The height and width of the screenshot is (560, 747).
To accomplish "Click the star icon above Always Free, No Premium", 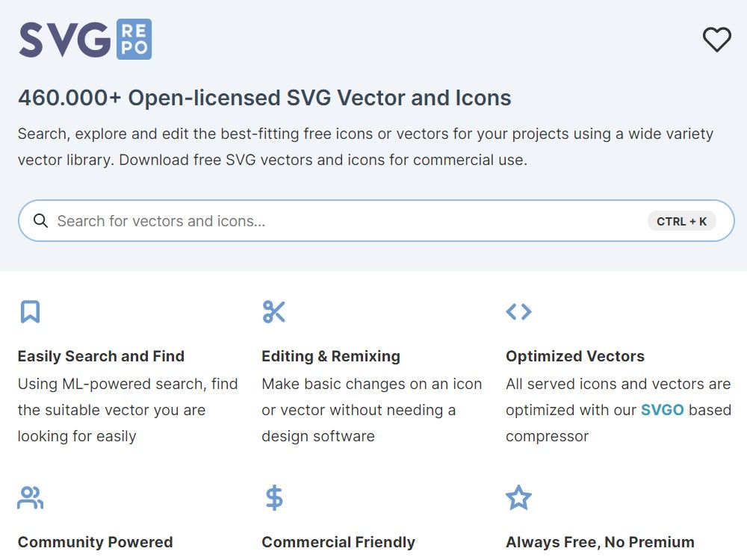I will (518, 497).
